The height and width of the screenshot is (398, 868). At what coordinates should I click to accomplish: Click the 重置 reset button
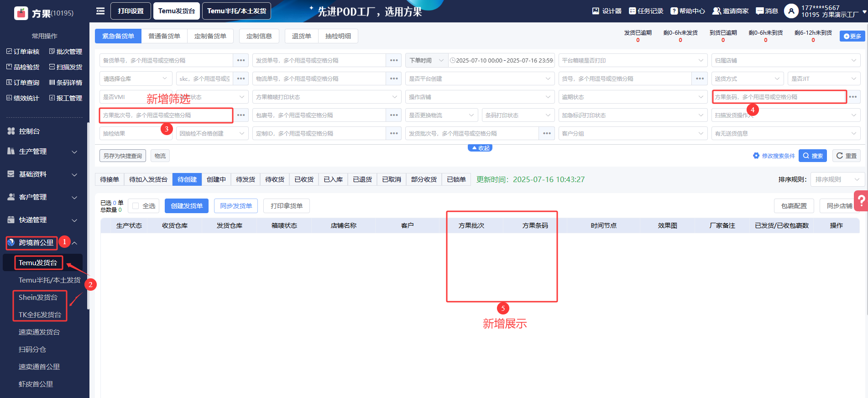(x=847, y=156)
